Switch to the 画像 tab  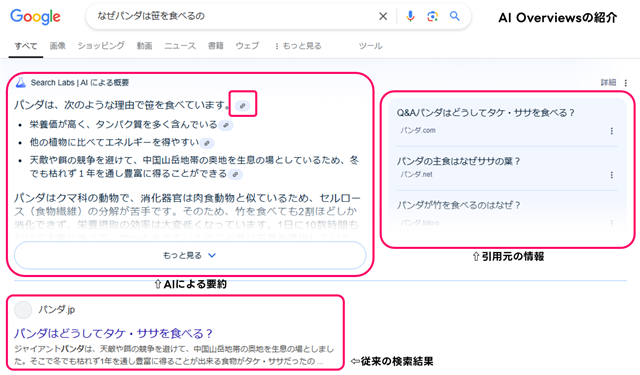coord(58,46)
